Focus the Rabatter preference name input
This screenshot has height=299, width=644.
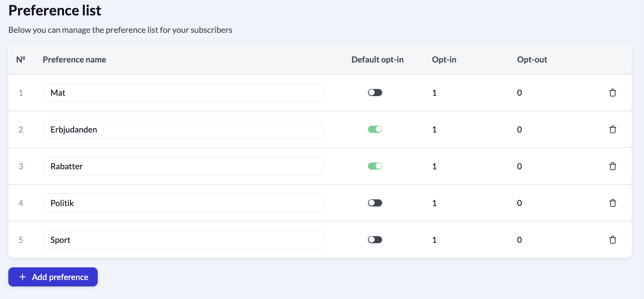pos(183,166)
